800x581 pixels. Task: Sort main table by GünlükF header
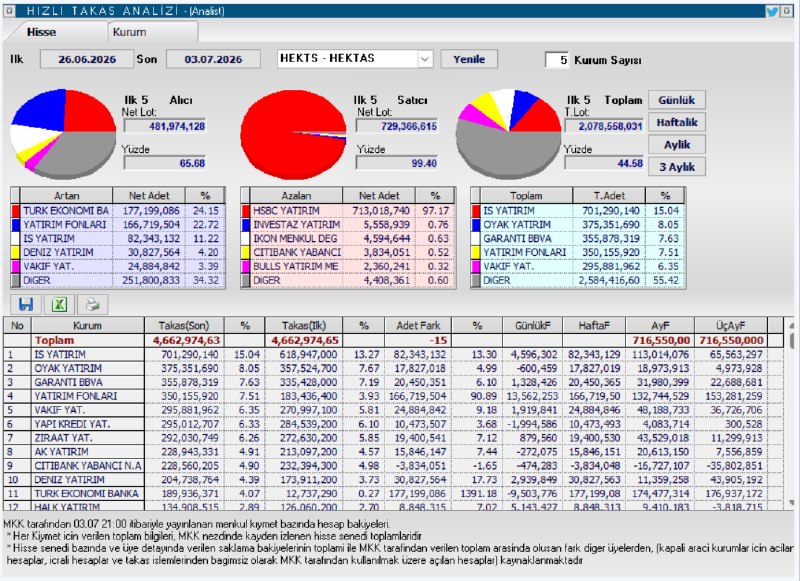point(533,325)
